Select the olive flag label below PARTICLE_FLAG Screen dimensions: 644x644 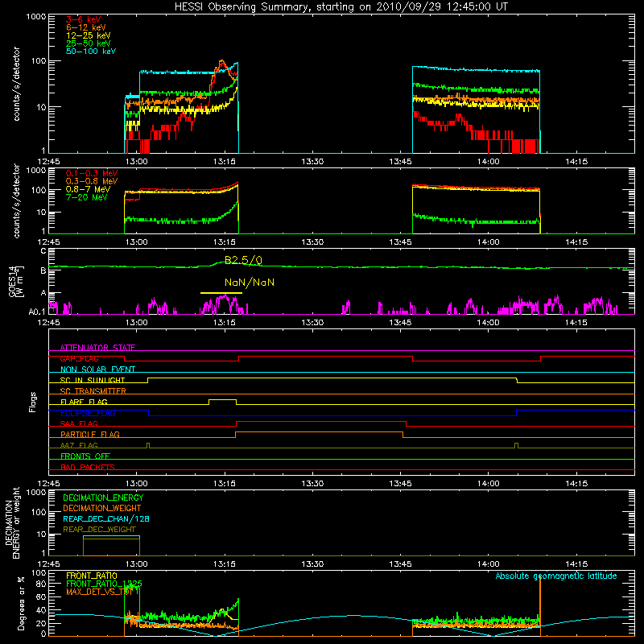[x=79, y=445]
